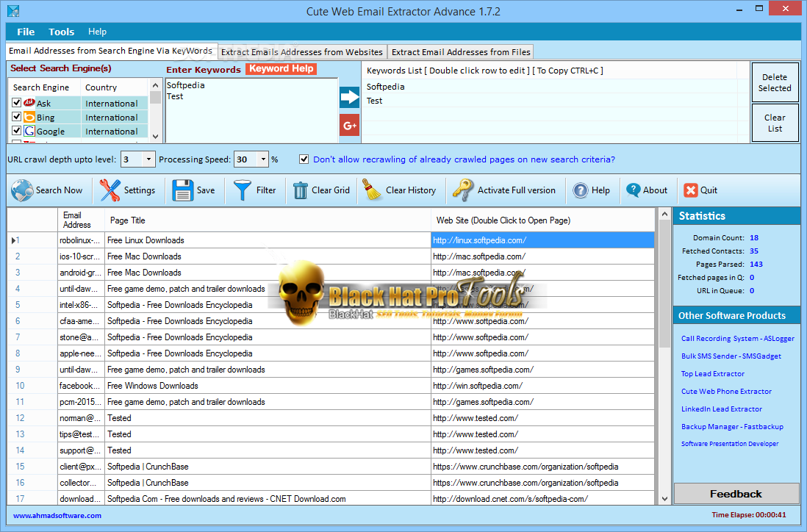
Task: Open Settings via the wrench icon
Action: click(x=110, y=190)
